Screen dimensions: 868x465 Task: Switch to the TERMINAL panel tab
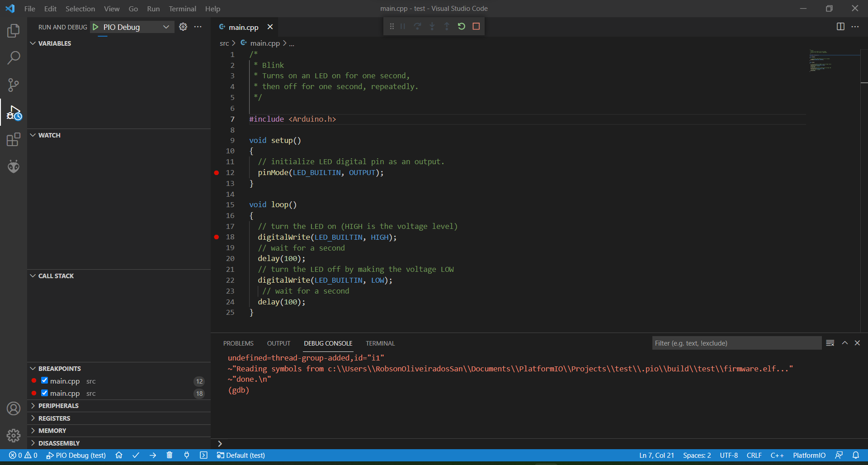click(x=380, y=343)
